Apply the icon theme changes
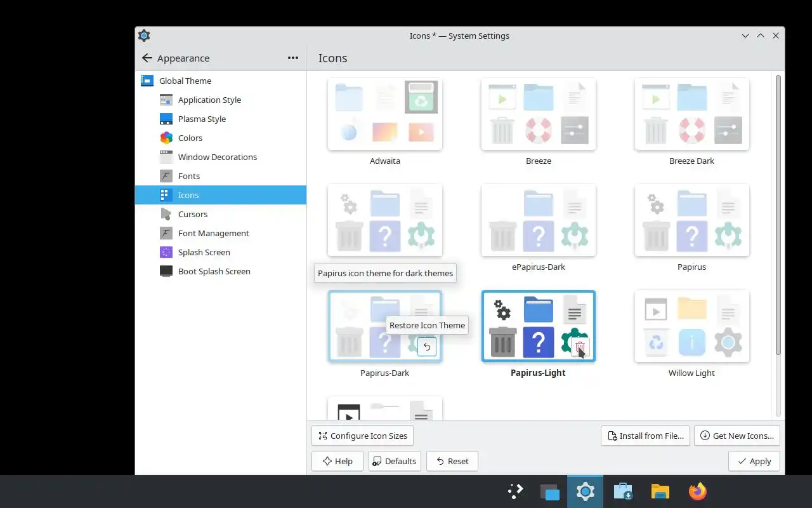Screen dimensions: 812x508 754,461
